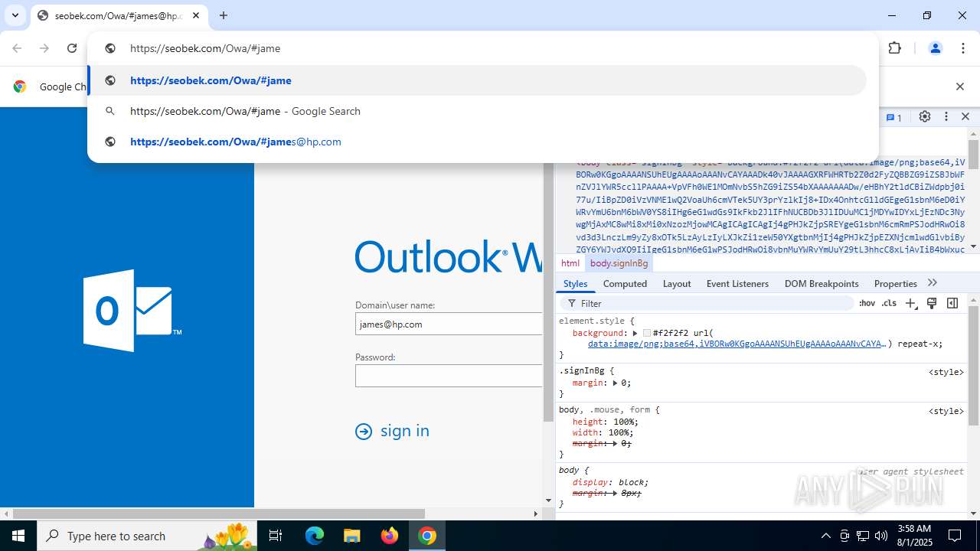The height and width of the screenshot is (551, 980).
Task: Toggle :hov element state panel
Action: pos(867,303)
